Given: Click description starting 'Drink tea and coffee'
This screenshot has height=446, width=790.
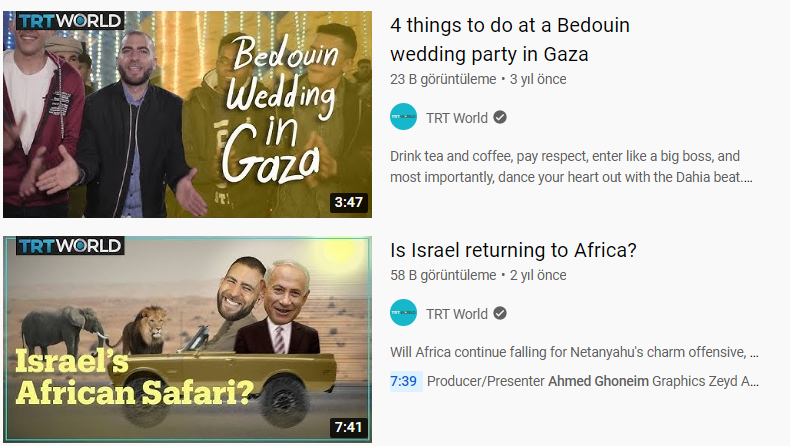Looking at the screenshot, I should pos(571,167).
